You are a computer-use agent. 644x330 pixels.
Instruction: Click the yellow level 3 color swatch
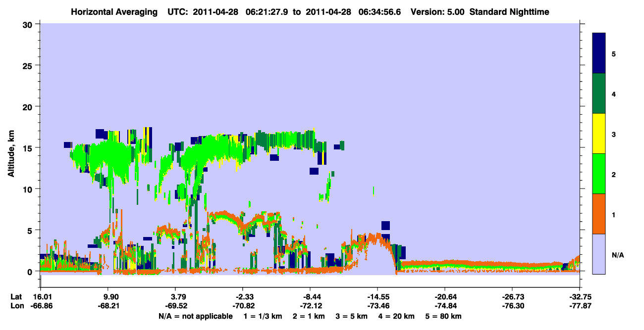pyautogui.click(x=599, y=134)
